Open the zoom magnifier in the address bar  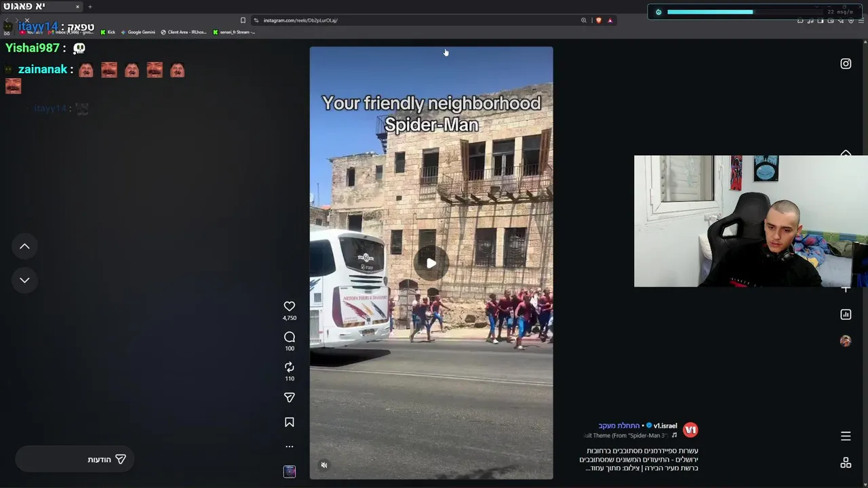tap(583, 20)
